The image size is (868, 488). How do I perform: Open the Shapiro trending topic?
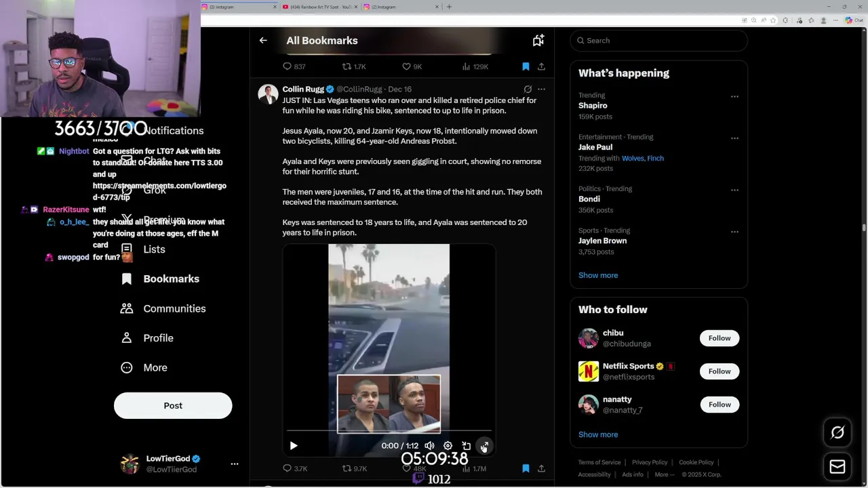click(593, 106)
